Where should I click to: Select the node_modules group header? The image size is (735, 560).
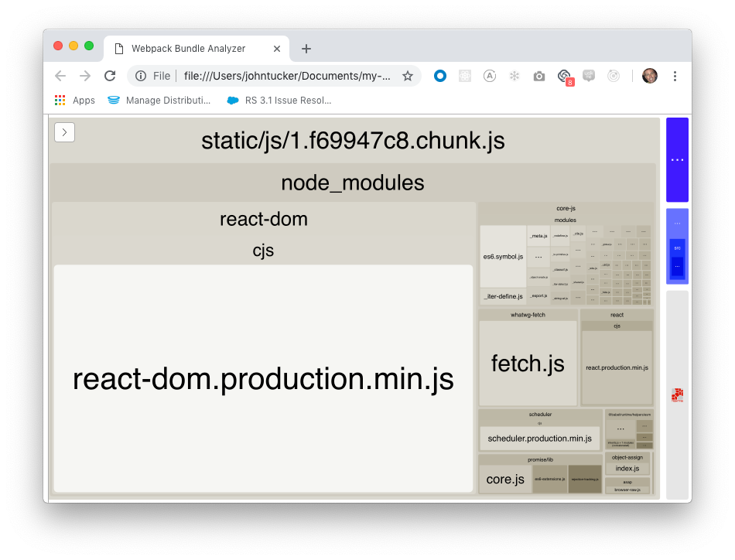coord(353,183)
